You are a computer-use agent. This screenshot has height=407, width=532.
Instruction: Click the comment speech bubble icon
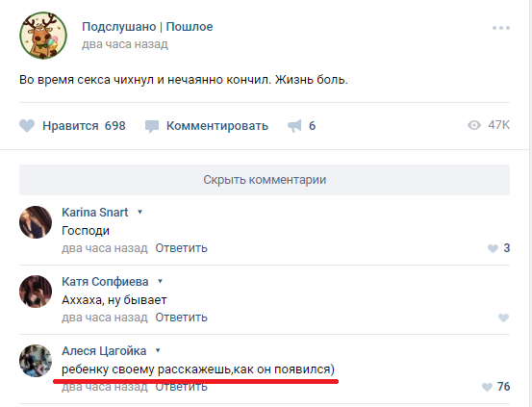point(152,126)
